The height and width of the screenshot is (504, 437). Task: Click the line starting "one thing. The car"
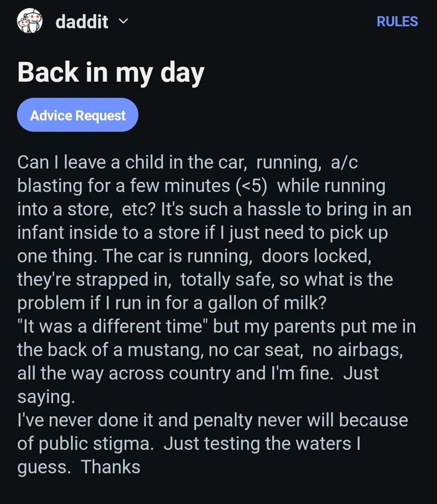pyautogui.click(x=206, y=256)
